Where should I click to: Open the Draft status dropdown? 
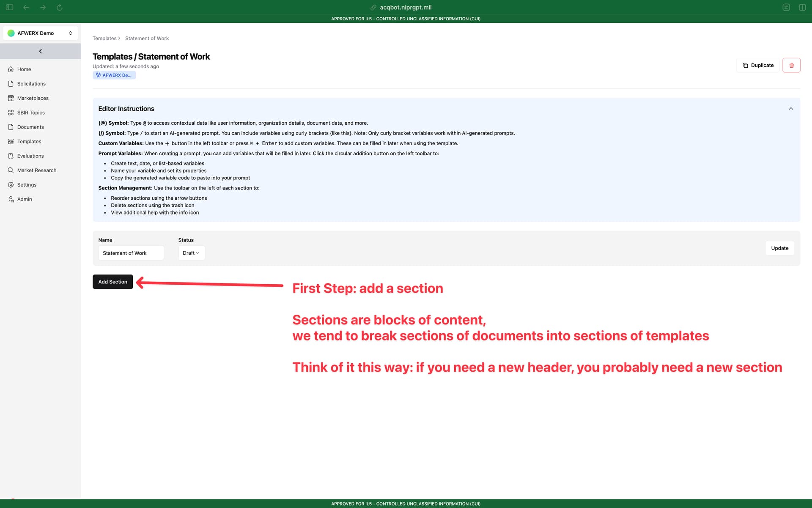pyautogui.click(x=191, y=253)
